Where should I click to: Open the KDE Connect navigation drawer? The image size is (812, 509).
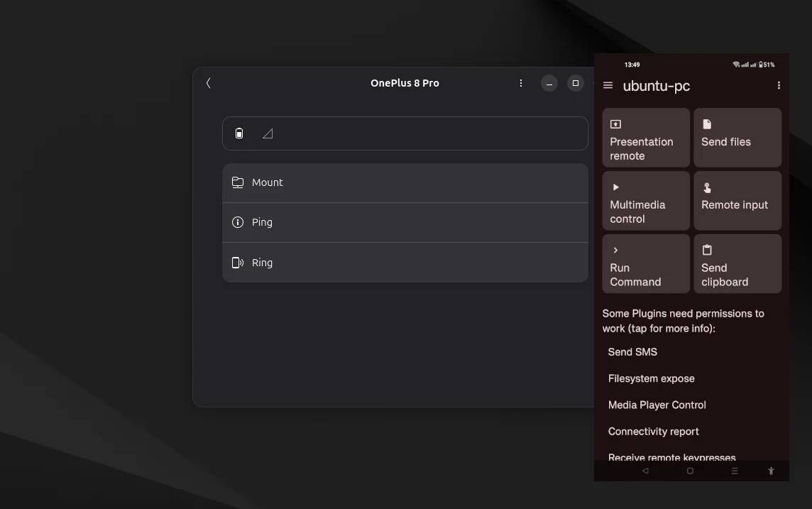pos(608,85)
